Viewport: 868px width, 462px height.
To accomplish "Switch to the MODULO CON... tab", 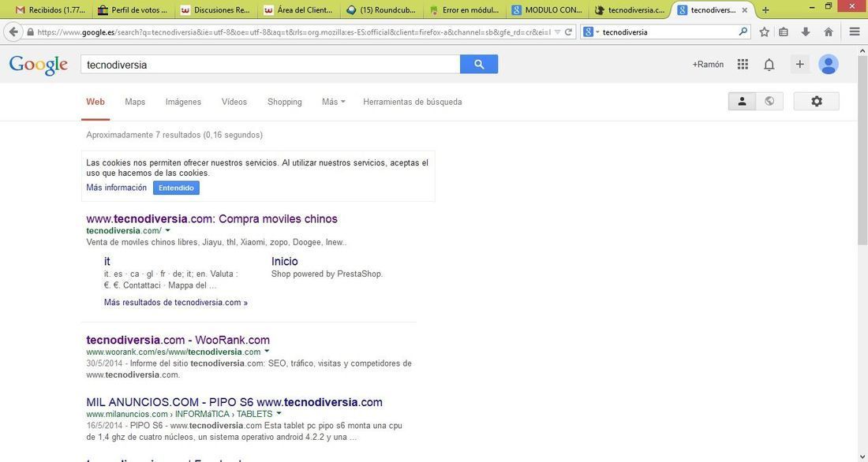I will tap(548, 10).
